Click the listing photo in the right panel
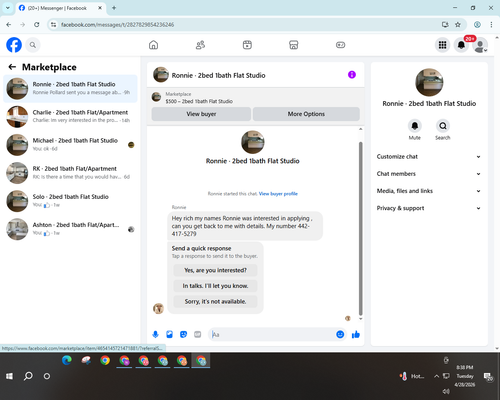Image resolution: width=500 pixels, height=400 pixels. [x=429, y=82]
